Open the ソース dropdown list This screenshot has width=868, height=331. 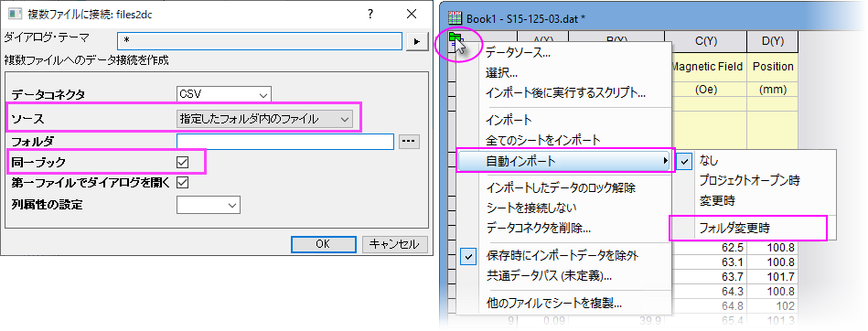[265, 119]
